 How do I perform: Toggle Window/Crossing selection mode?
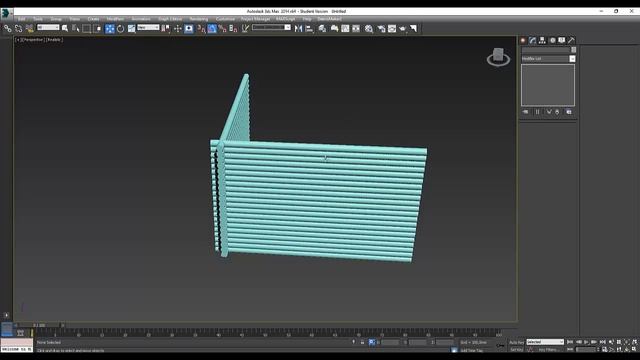(x=97, y=29)
